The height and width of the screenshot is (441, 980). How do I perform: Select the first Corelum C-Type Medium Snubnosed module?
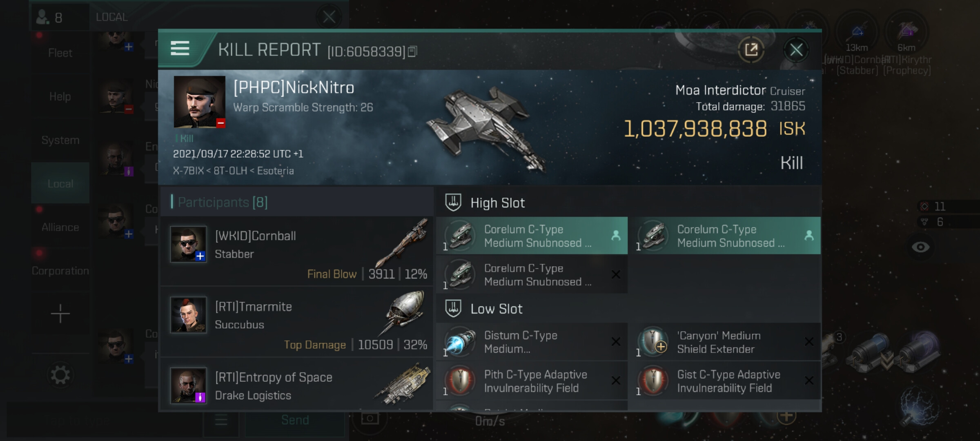coord(532,236)
